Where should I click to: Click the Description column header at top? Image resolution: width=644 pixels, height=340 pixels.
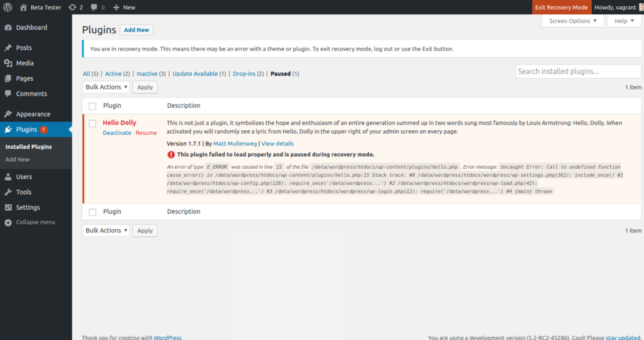(x=184, y=106)
